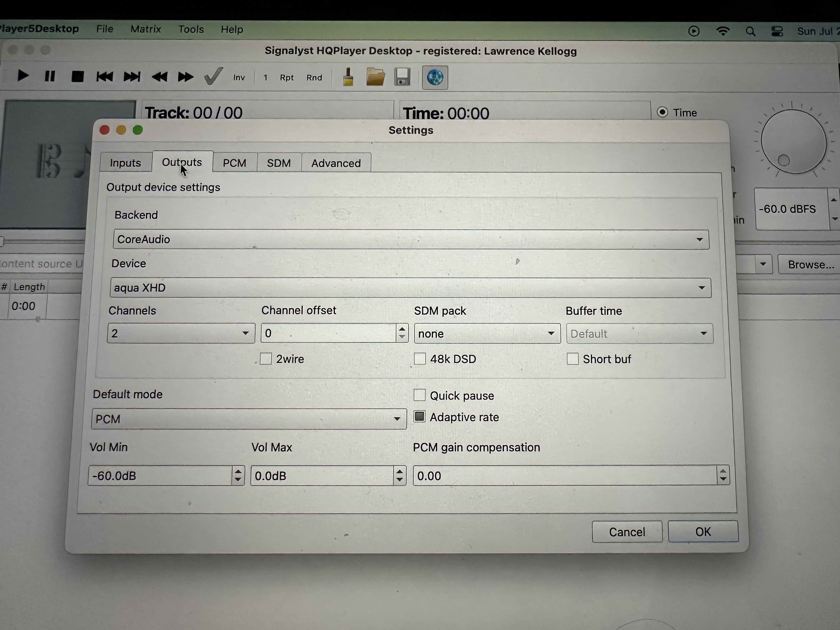
Task: Toggle the Inv phase invert button
Action: pyautogui.click(x=239, y=77)
